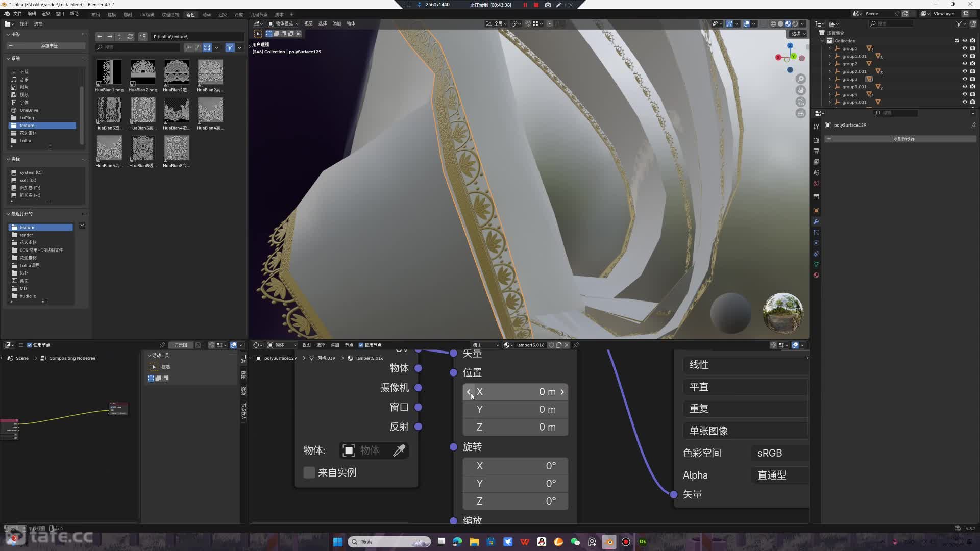This screenshot has height=551, width=980.
Task: Click eyedropper in object field
Action: click(399, 450)
